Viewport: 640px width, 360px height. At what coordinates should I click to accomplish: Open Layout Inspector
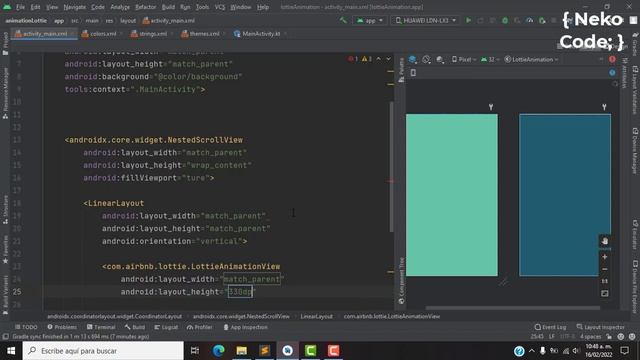pos(601,327)
